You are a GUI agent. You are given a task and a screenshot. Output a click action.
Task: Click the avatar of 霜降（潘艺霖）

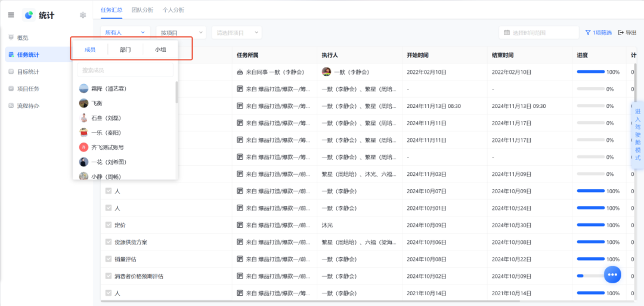click(84, 88)
